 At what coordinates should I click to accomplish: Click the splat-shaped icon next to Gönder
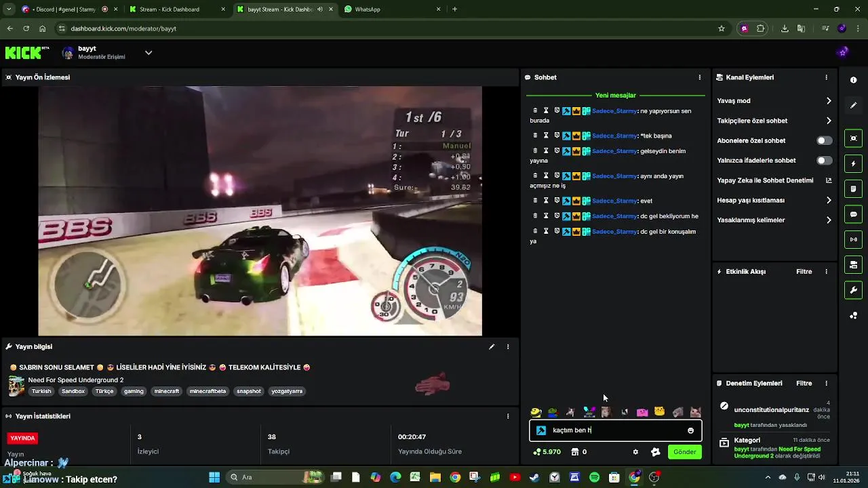[655, 452]
